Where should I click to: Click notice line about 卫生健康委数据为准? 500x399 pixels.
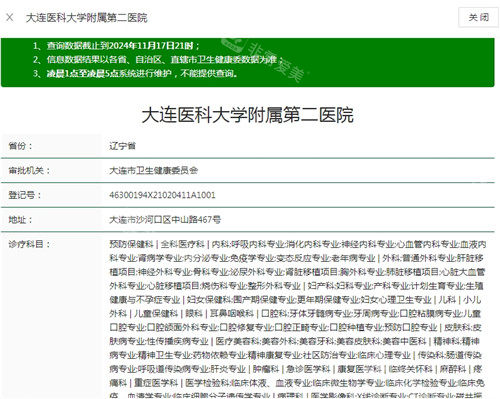(x=165, y=60)
